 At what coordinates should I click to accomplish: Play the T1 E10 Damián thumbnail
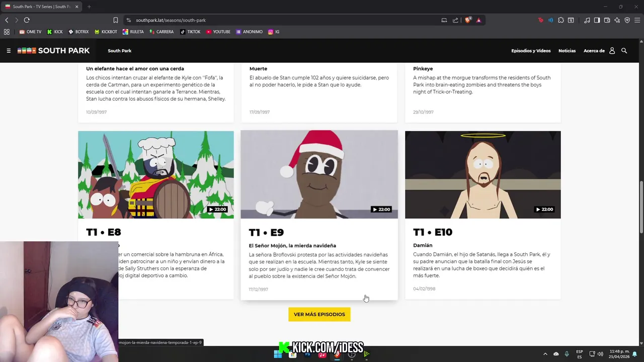coord(483,174)
